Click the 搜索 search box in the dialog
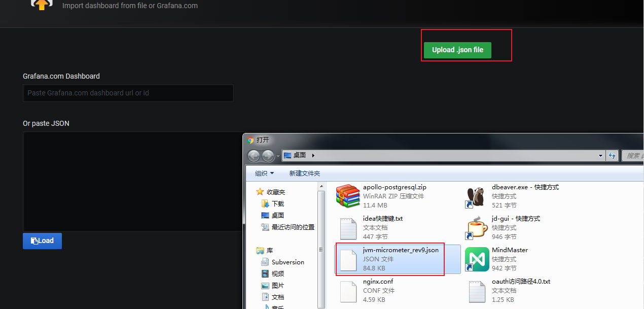 click(x=633, y=156)
